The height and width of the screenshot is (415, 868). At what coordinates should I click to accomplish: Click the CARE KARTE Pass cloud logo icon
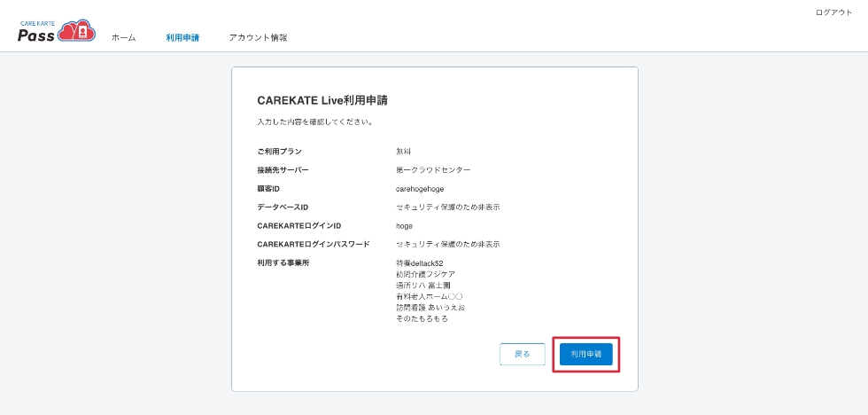(76, 31)
